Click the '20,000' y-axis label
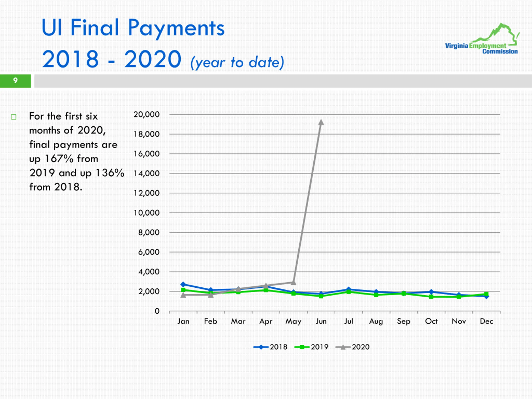Viewport: 532px width, 399px height. [x=147, y=115]
